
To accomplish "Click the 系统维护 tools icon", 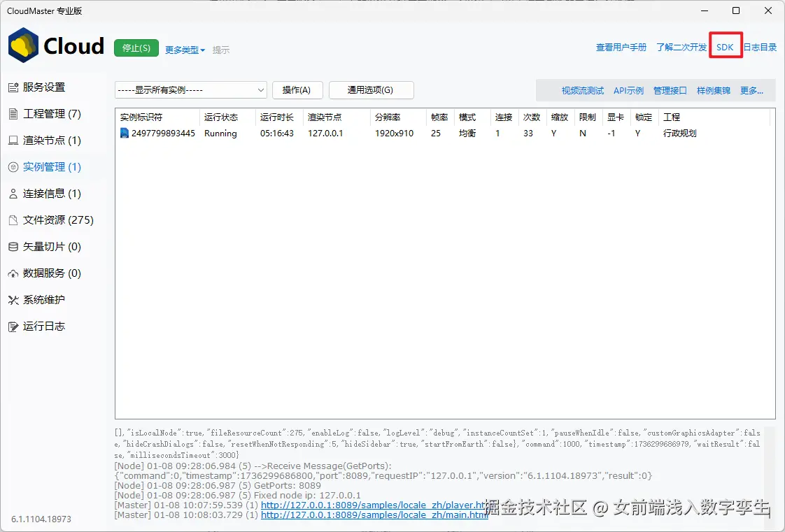I will (x=13, y=300).
